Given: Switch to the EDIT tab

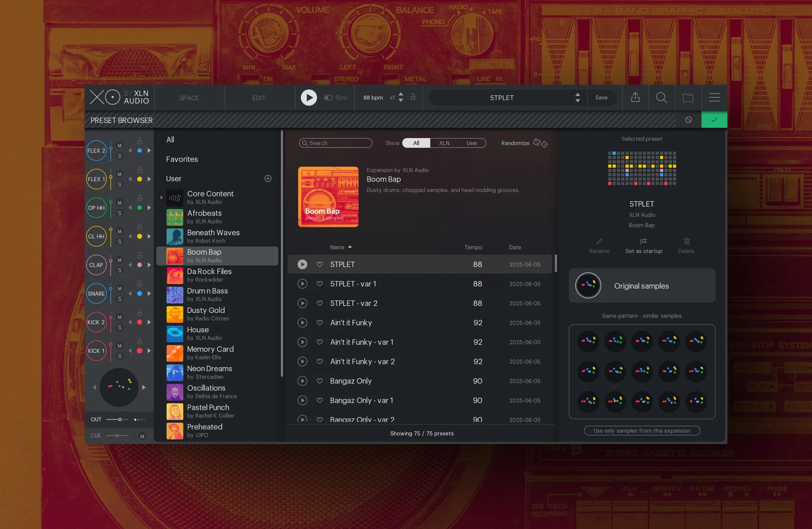Looking at the screenshot, I should (x=259, y=98).
